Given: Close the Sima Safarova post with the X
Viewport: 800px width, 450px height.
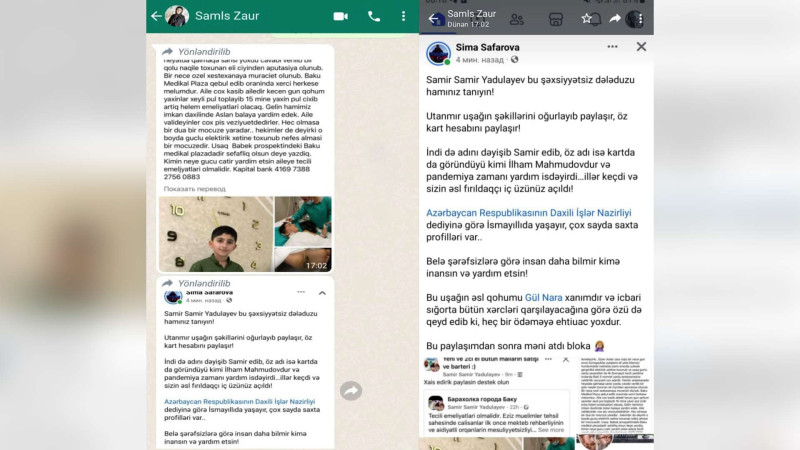Looking at the screenshot, I should click(641, 46).
